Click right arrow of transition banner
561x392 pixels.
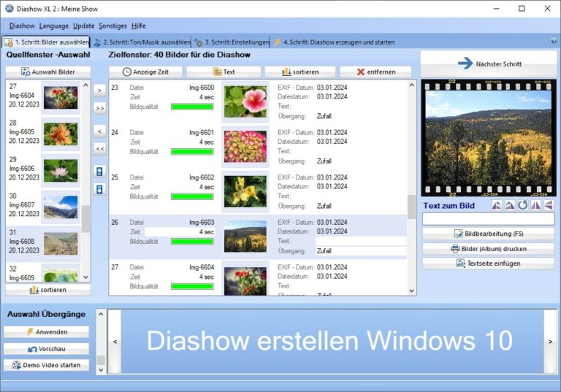click(550, 342)
